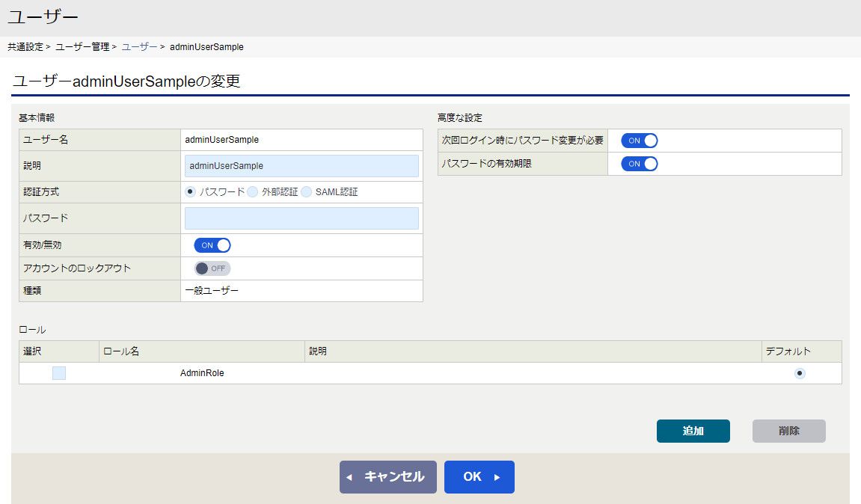Screen dimensions: 861x504
Task: Click the ユーザーadminUserSampleの変更 heading
Action: point(126,82)
